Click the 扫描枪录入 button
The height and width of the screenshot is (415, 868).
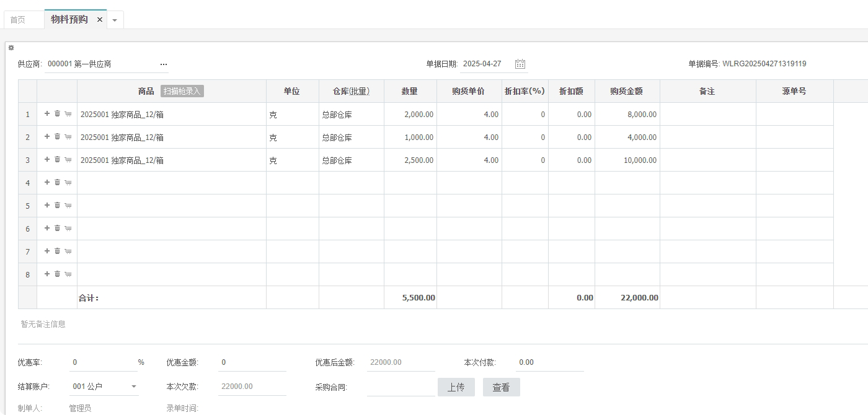pyautogui.click(x=182, y=91)
